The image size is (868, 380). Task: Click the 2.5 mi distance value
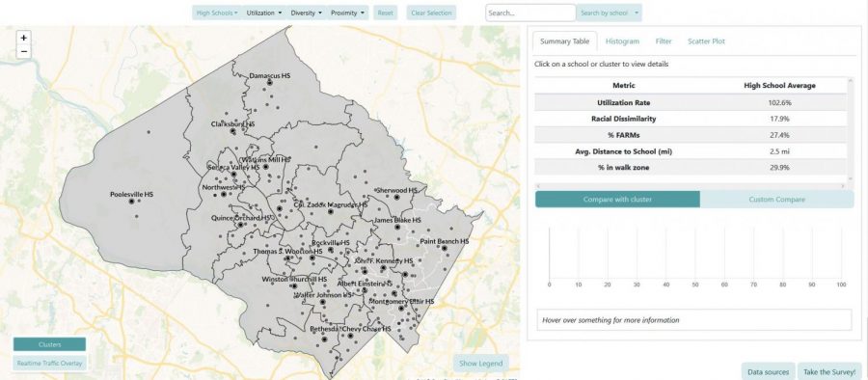click(779, 151)
